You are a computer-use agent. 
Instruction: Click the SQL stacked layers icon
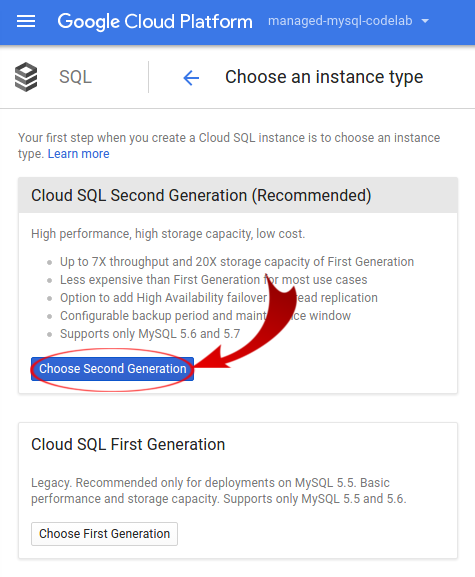click(x=26, y=77)
